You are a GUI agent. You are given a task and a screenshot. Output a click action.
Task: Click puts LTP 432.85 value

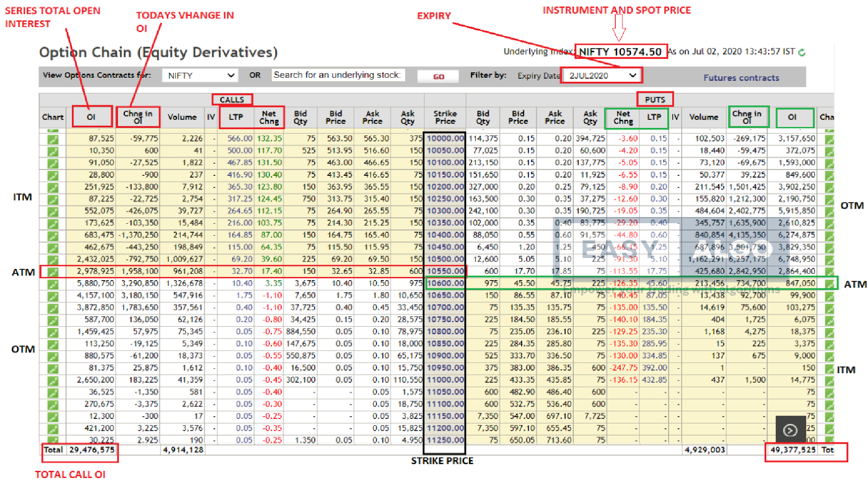click(x=654, y=380)
